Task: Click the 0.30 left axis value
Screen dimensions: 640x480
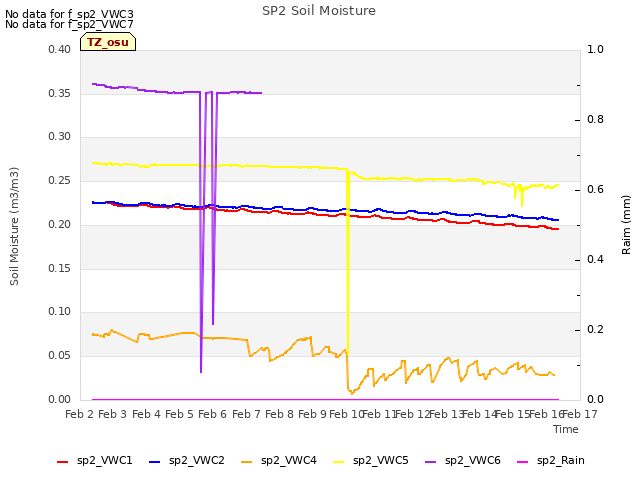Action: (x=59, y=136)
